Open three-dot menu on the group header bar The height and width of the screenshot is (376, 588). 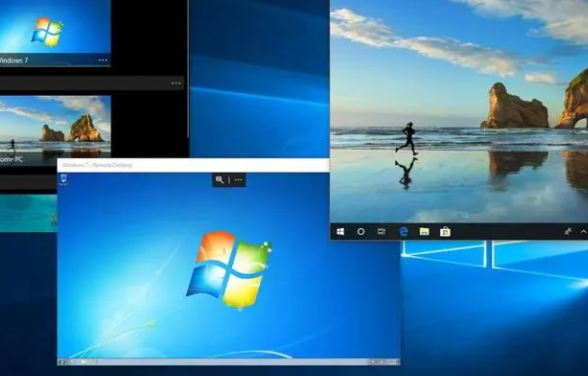pyautogui.click(x=176, y=83)
